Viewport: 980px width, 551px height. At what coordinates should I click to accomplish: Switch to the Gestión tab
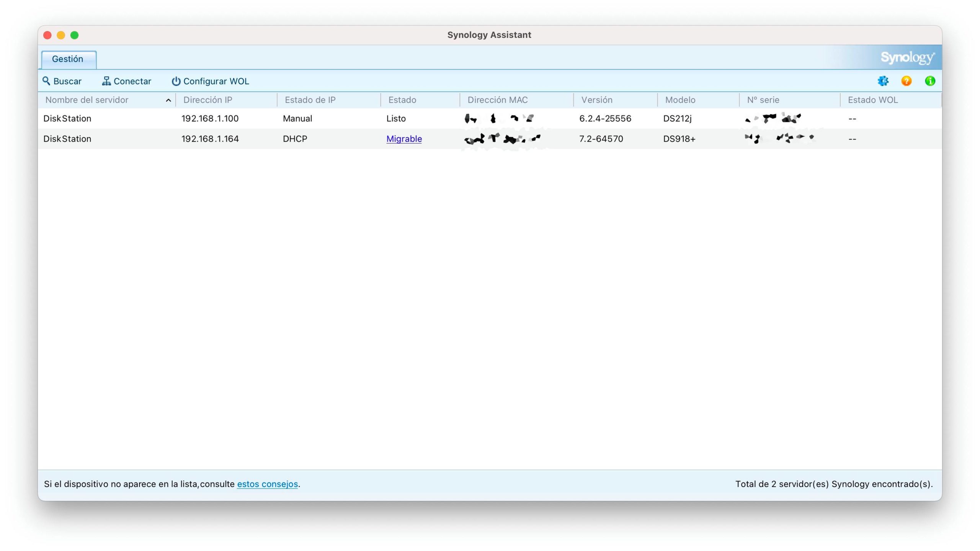pyautogui.click(x=68, y=59)
